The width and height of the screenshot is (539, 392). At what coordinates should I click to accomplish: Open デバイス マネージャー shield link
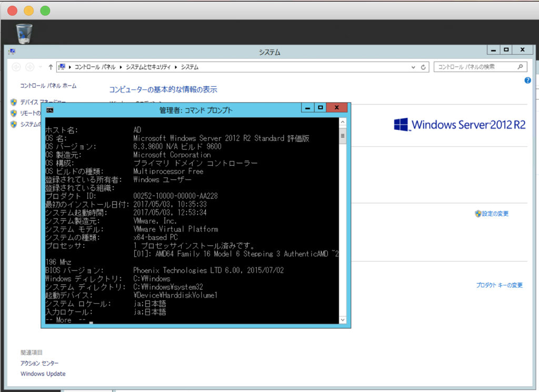tap(43, 102)
